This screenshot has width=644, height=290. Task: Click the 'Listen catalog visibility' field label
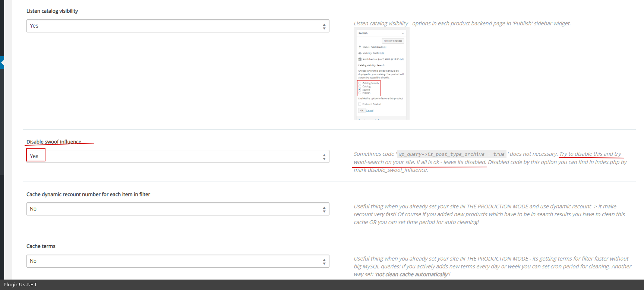pos(52,11)
